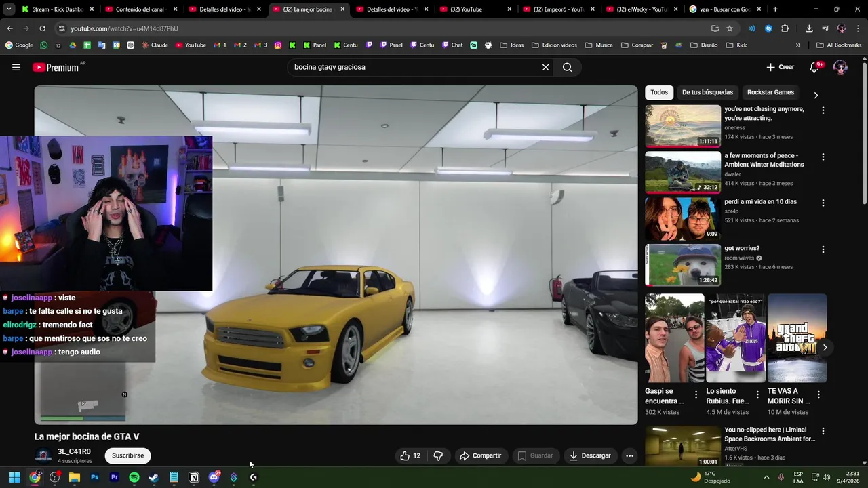
Task: Go back with the browser back arrow
Action: pos(9,28)
